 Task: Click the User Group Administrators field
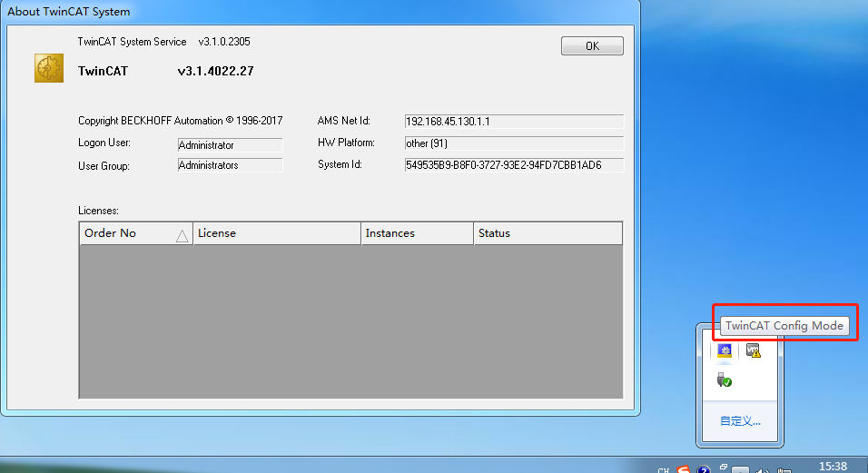[x=231, y=165]
